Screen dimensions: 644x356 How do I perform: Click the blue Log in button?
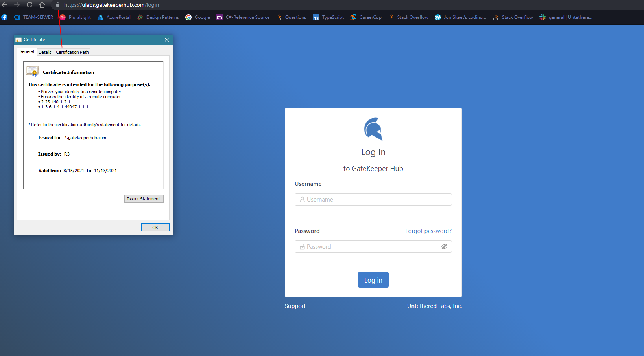click(x=373, y=280)
